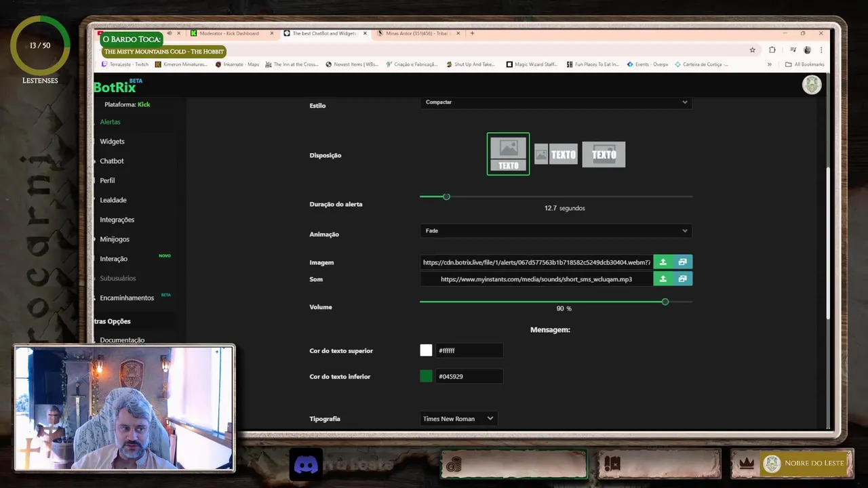Close the best ChatBot and Widgets tab

(x=365, y=33)
